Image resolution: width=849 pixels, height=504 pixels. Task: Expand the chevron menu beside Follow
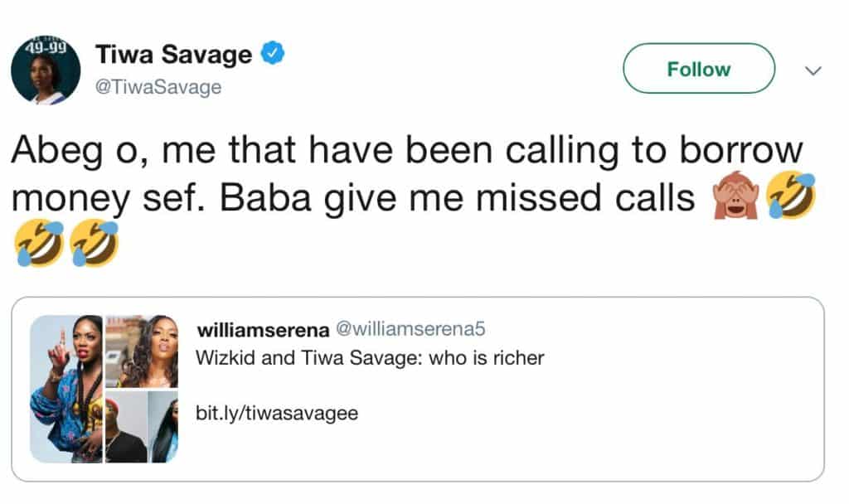(x=813, y=71)
